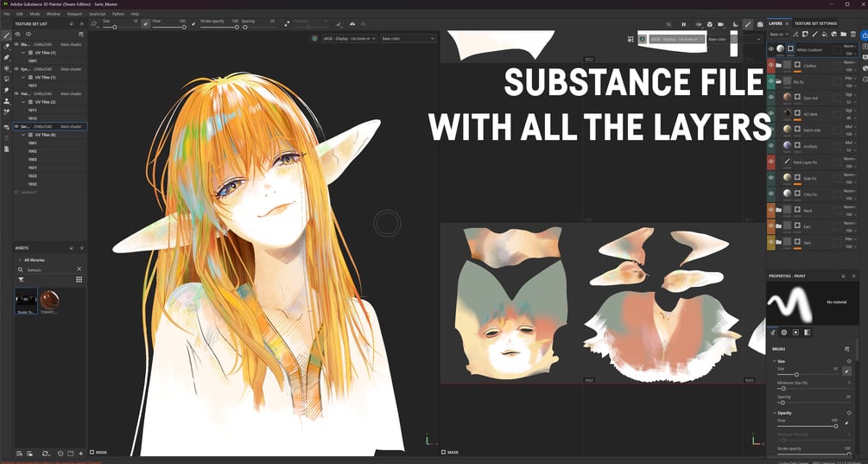The width and height of the screenshot is (868, 464).
Task: Toggle visibility of Eyes red layer
Action: coord(771,98)
